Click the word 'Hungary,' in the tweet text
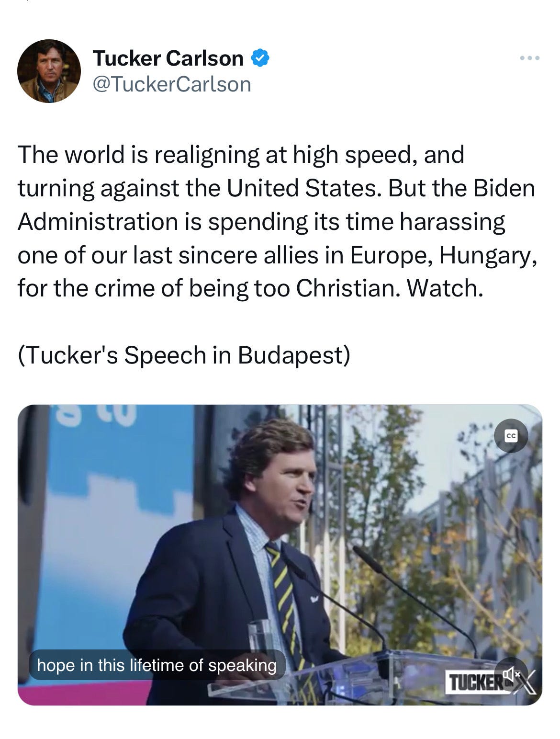 coord(487,256)
